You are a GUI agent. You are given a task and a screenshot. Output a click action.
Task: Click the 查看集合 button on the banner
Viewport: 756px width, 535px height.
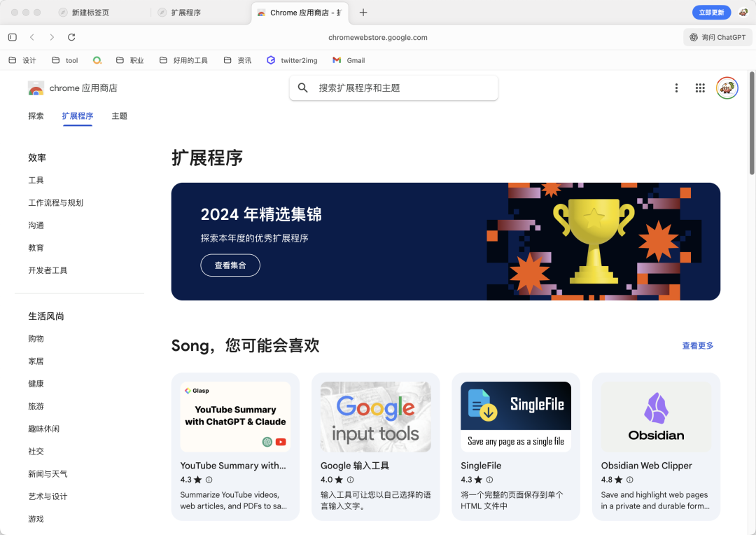point(230,265)
